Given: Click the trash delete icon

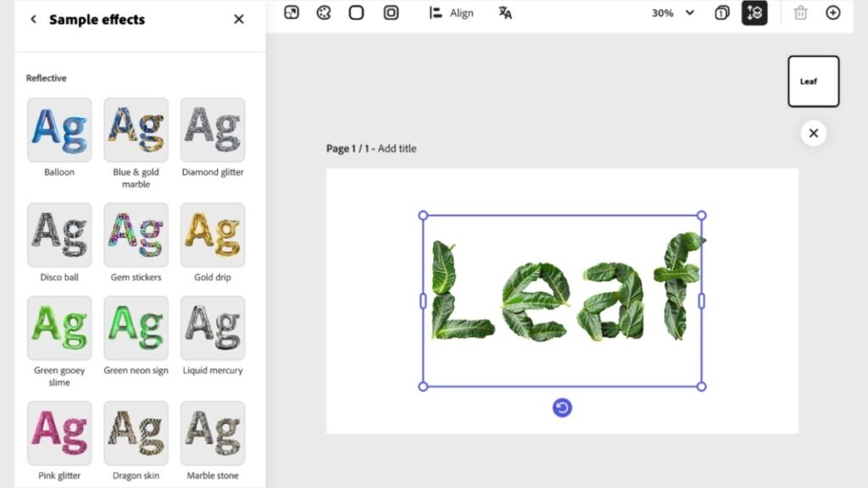Looking at the screenshot, I should pyautogui.click(x=800, y=13).
